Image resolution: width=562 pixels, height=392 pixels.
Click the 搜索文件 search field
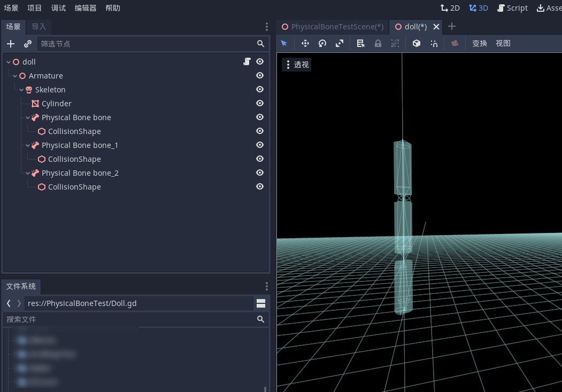pyautogui.click(x=135, y=319)
